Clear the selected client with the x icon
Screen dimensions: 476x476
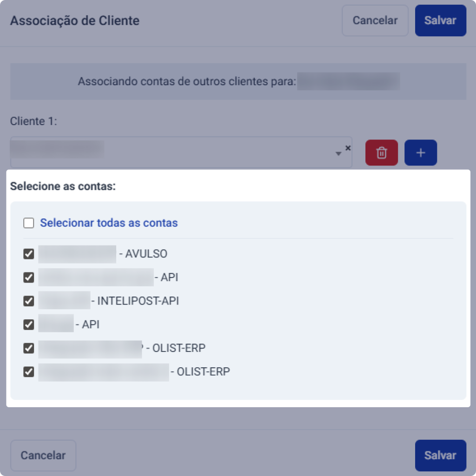pos(348,148)
